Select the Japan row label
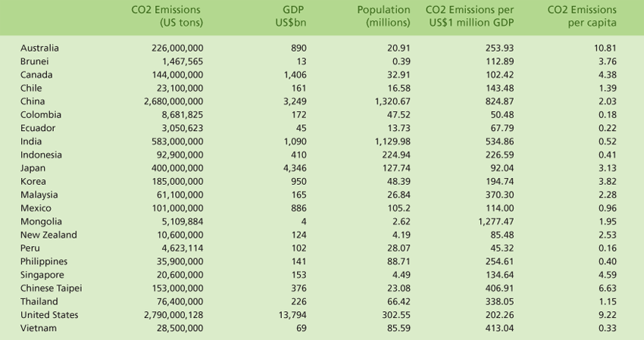This screenshot has width=644, height=340. pyautogui.click(x=33, y=168)
